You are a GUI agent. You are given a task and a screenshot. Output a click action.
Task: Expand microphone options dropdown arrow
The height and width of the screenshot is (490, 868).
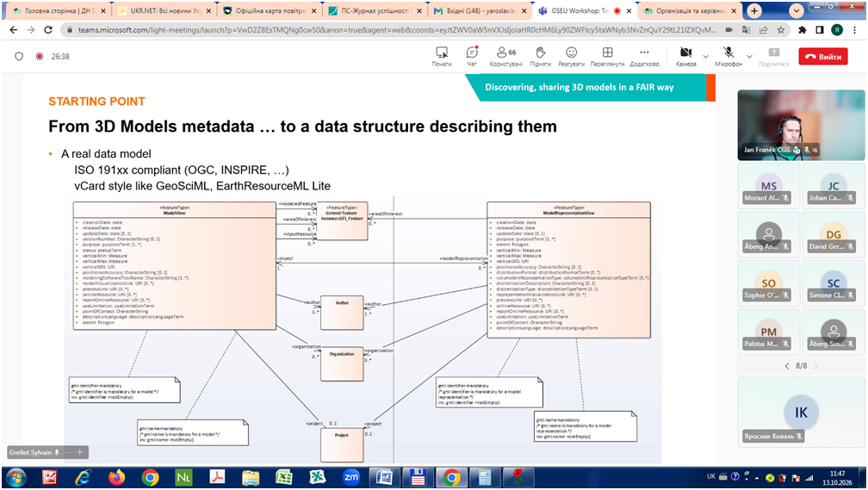tap(749, 57)
